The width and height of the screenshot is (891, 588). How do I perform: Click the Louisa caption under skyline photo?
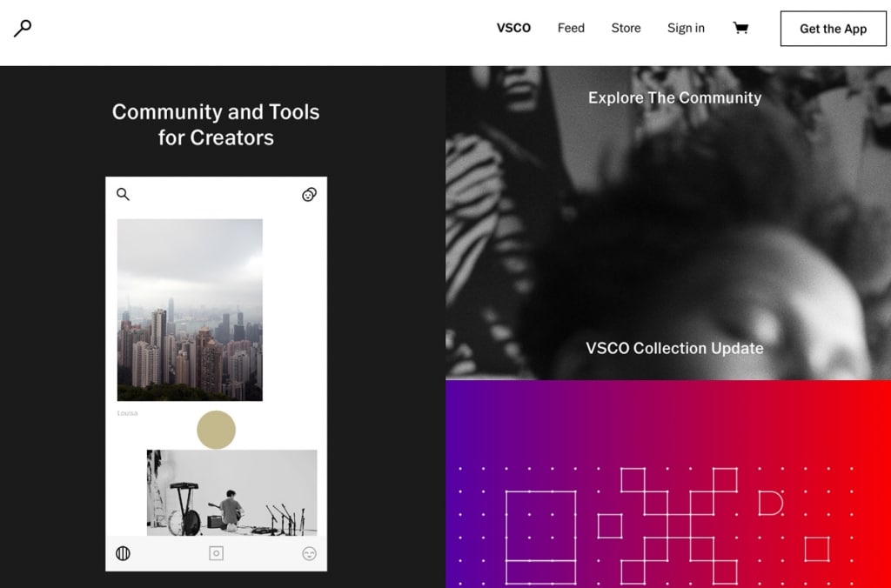pyautogui.click(x=127, y=413)
